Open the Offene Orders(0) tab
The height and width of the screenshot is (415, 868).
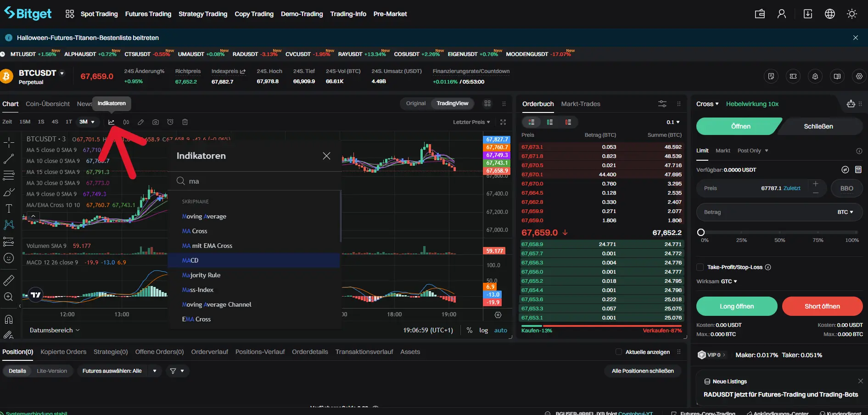click(x=159, y=352)
